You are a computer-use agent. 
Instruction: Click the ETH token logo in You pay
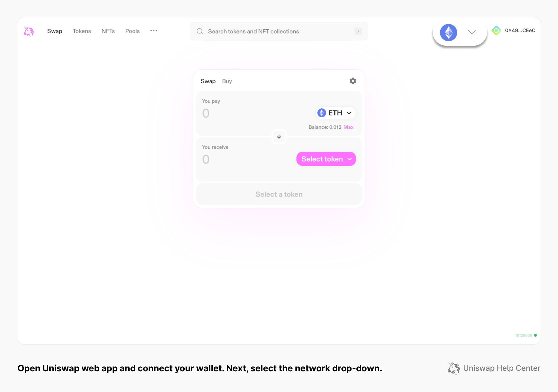(322, 112)
